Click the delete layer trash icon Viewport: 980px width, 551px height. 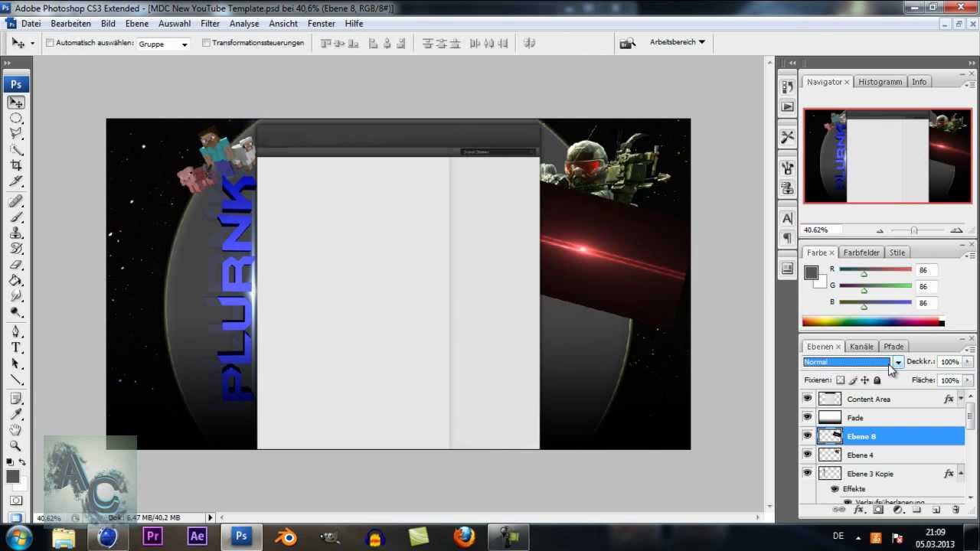[x=955, y=510]
